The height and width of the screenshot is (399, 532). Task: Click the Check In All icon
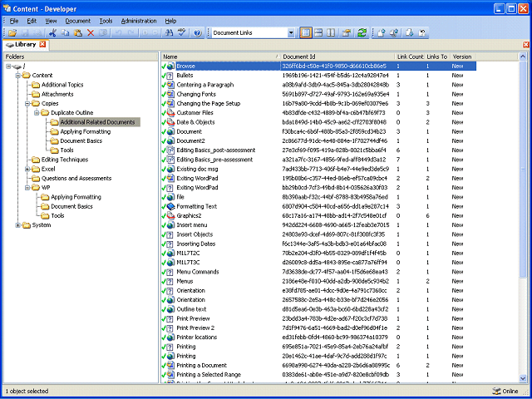pyautogui.click(x=394, y=33)
